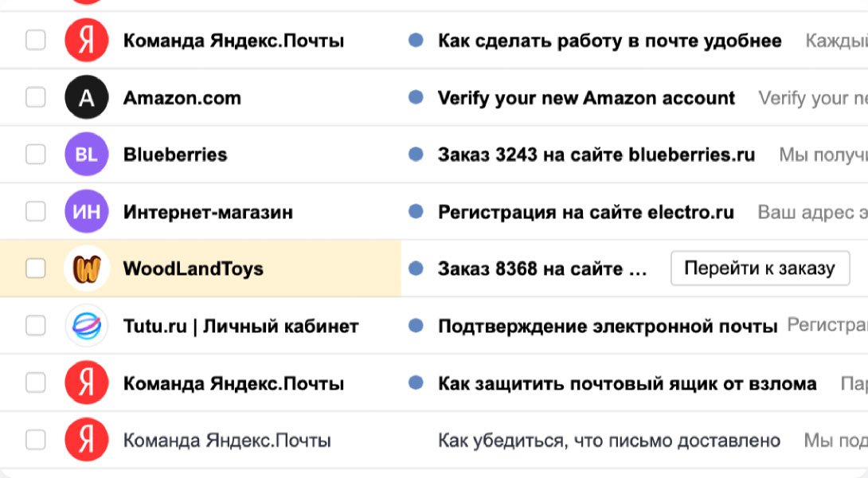Click the red Яндекс.Почты avatar icon at top
Image resolution: width=868 pixels, height=478 pixels.
[x=86, y=40]
